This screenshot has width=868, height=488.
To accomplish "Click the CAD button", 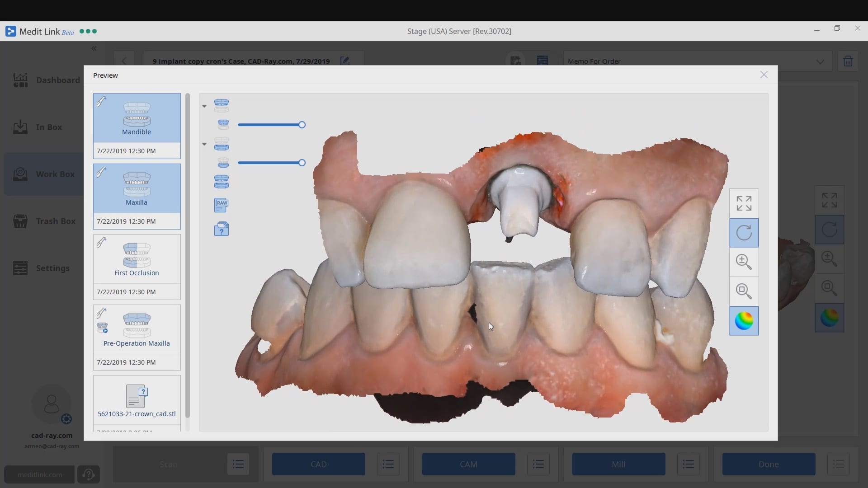I will pyautogui.click(x=319, y=464).
